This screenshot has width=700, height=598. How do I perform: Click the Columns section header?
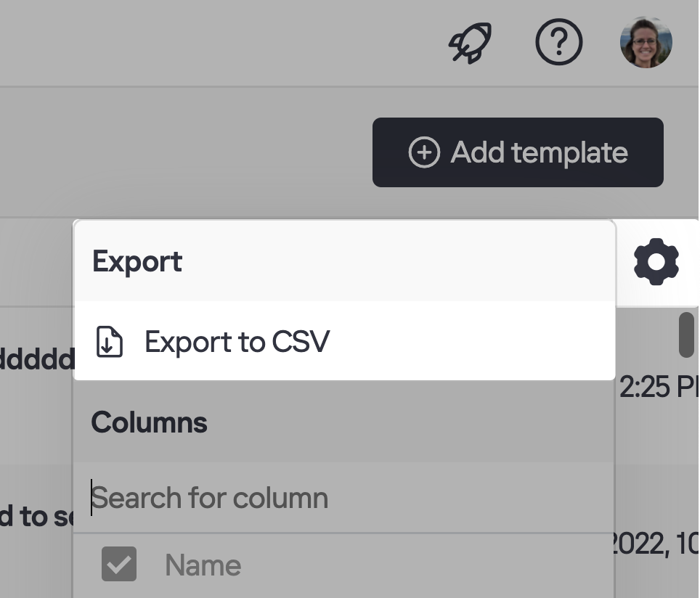pyautogui.click(x=150, y=422)
